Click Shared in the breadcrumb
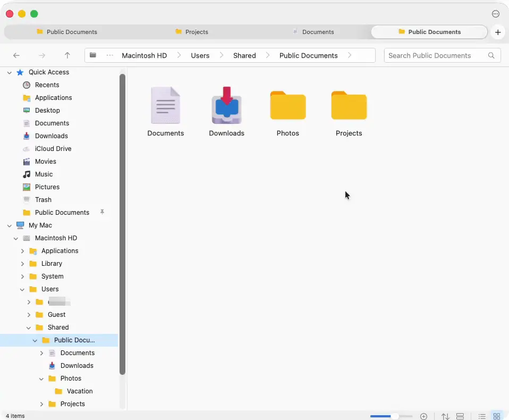509x420 pixels. click(244, 55)
